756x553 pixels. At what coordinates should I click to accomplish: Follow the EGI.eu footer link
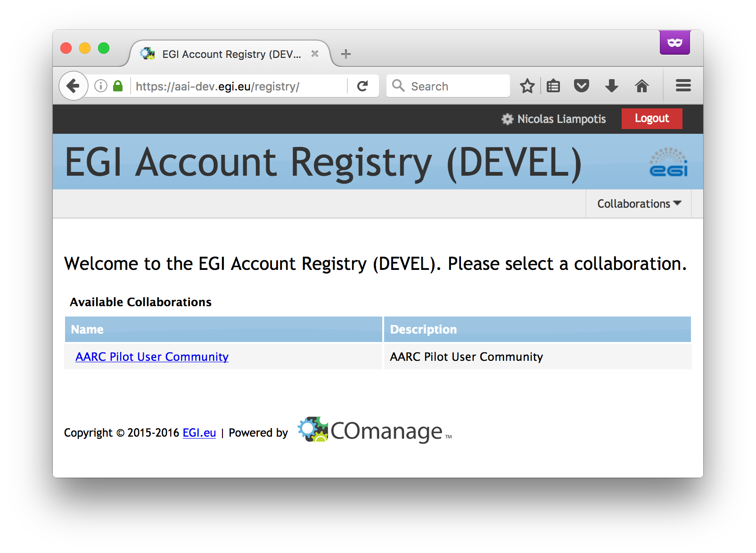[199, 433]
